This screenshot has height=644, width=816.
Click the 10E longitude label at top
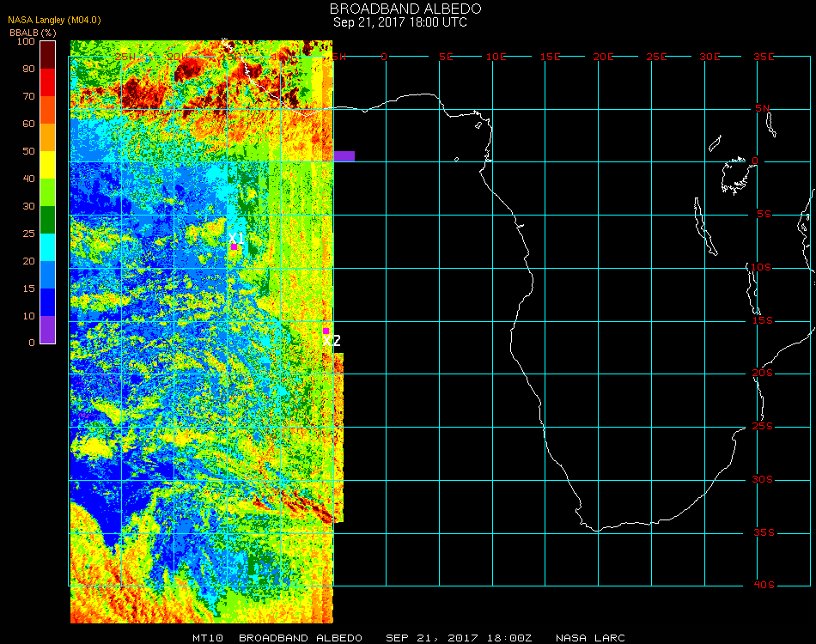tap(496, 57)
